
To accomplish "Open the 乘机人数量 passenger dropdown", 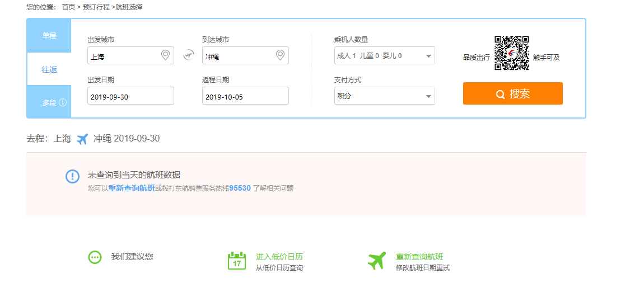I will pyautogui.click(x=384, y=56).
